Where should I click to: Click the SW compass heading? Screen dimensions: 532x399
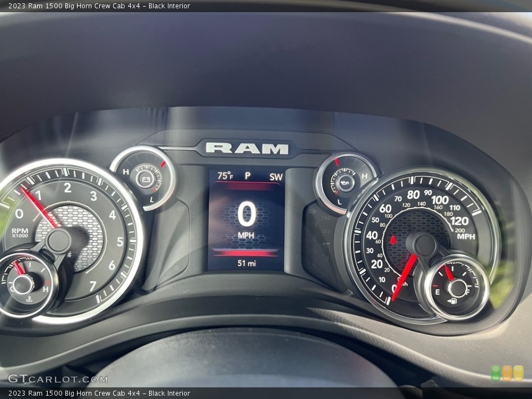click(x=276, y=177)
